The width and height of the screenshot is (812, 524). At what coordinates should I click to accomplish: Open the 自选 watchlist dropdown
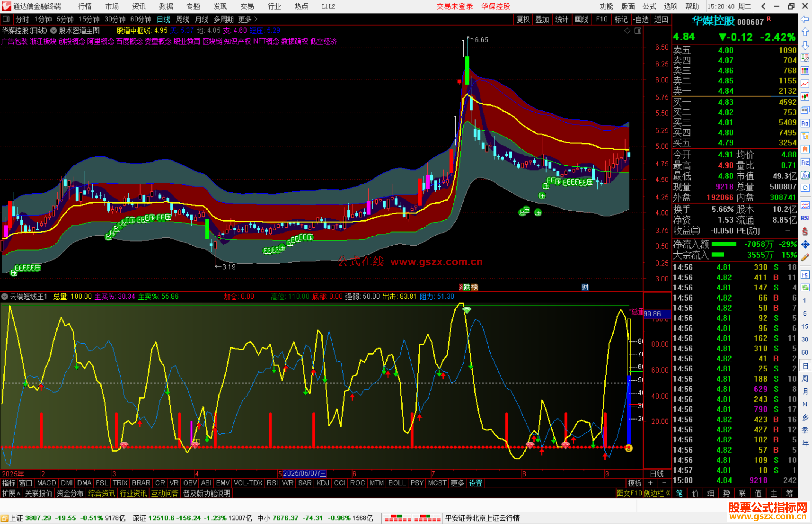click(x=641, y=19)
